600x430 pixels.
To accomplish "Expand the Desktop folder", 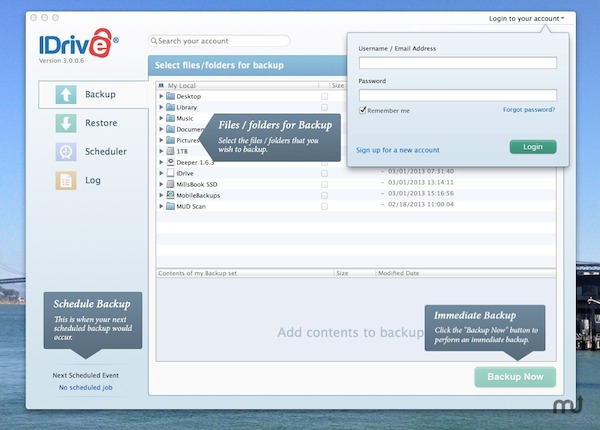I will [x=161, y=96].
